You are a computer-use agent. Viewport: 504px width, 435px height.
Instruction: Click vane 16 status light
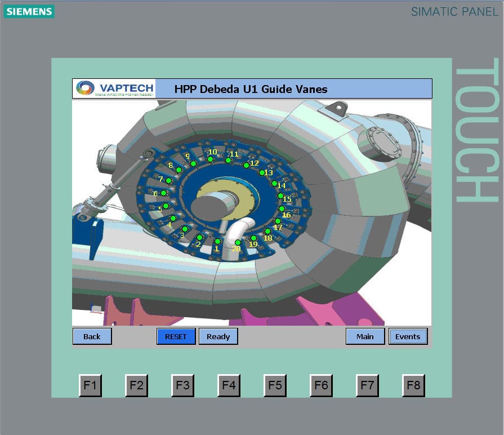pyautogui.click(x=282, y=209)
